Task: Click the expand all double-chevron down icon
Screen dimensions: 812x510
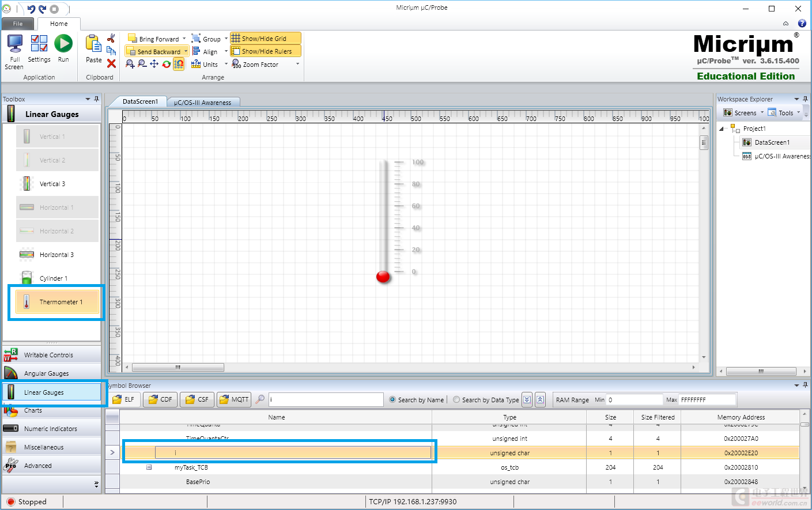Action: click(x=527, y=399)
